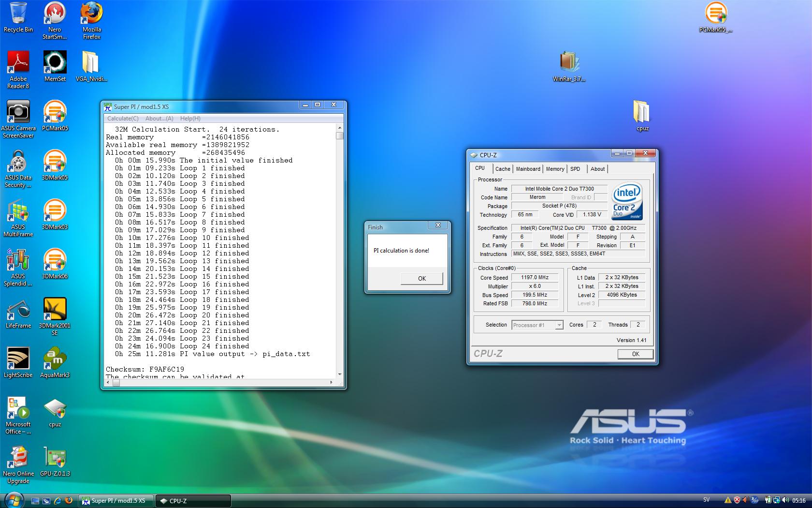The width and height of the screenshot is (812, 508).
Task: Switch to the SPD tab in CPU-Z
Action: 575,169
